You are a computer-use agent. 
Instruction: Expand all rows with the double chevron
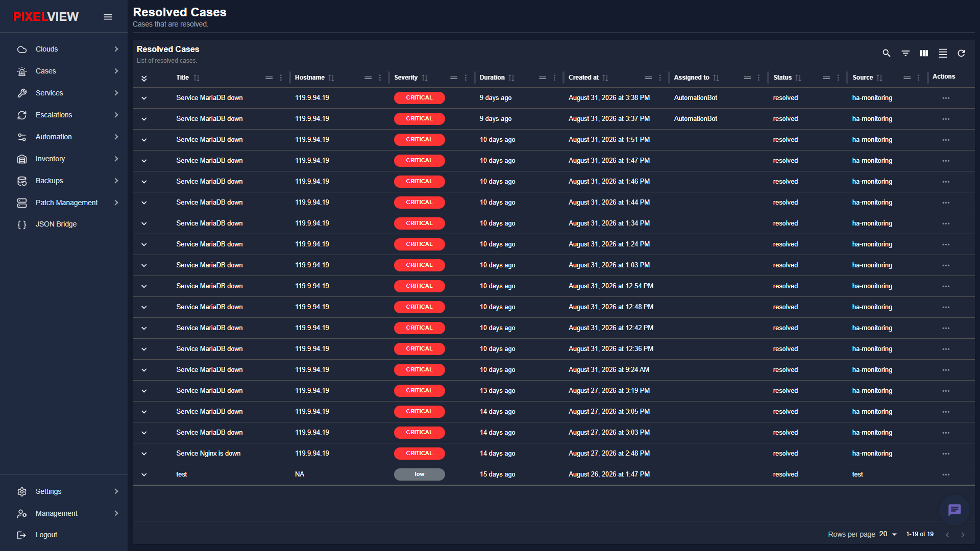[144, 78]
